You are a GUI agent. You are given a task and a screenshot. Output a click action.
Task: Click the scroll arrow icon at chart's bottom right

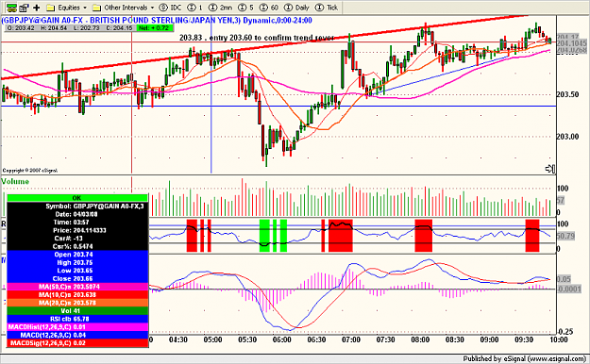550,169
